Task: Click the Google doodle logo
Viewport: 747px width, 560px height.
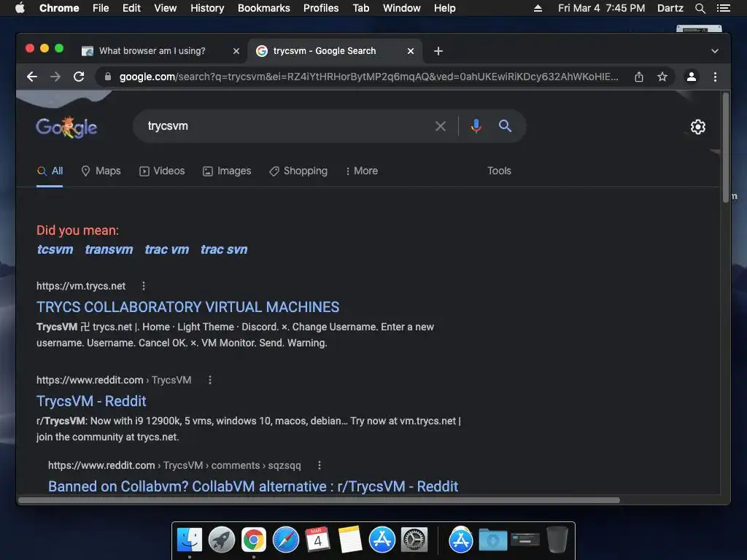Action: (x=66, y=127)
